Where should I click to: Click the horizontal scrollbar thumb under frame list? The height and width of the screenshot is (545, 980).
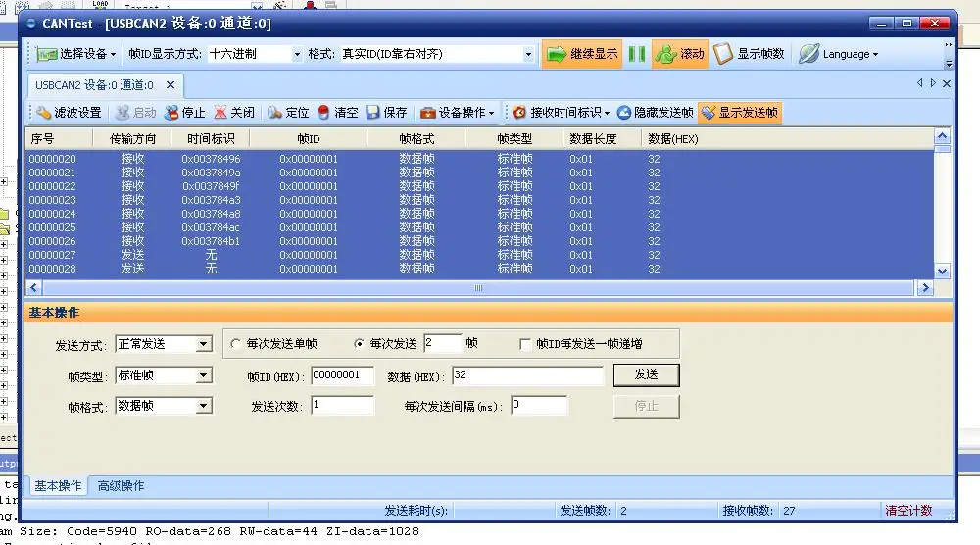(478, 288)
